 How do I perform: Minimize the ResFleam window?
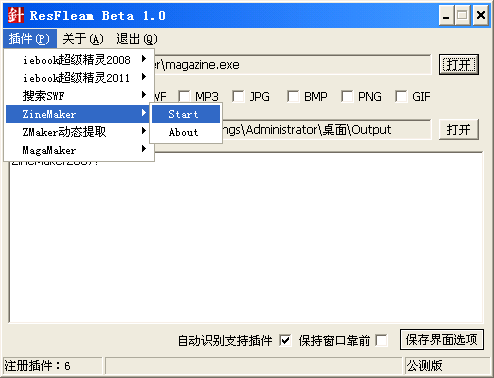446,15
